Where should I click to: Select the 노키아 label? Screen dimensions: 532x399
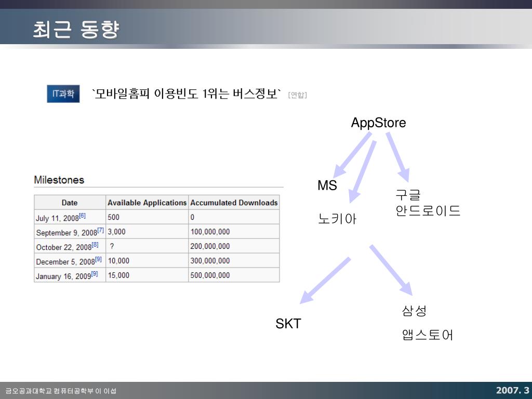pos(337,219)
